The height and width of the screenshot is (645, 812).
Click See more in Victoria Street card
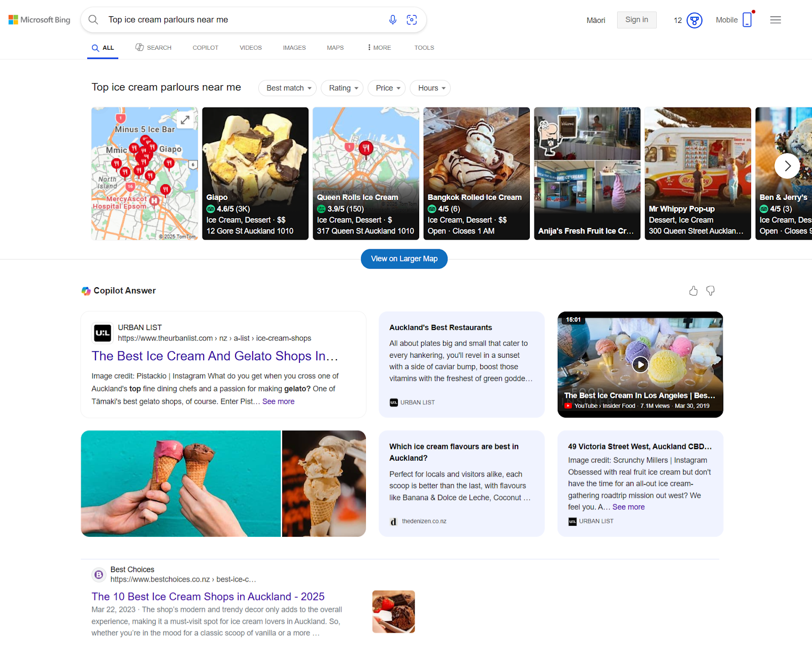(628, 507)
